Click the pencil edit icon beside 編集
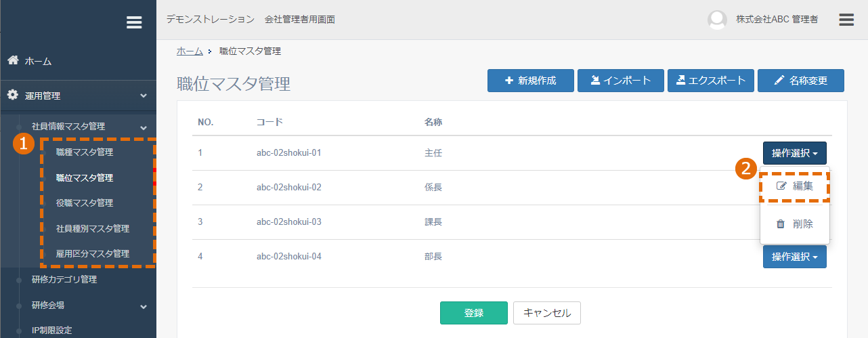 781,186
